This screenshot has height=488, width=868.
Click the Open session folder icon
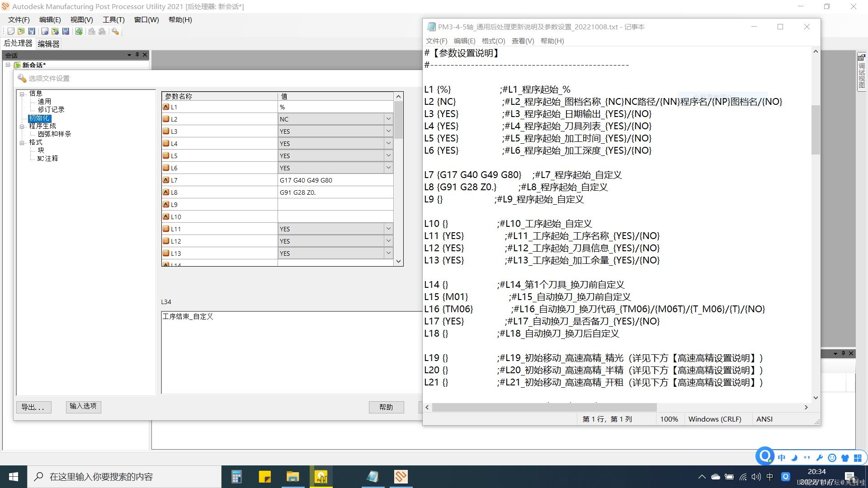[x=21, y=31]
